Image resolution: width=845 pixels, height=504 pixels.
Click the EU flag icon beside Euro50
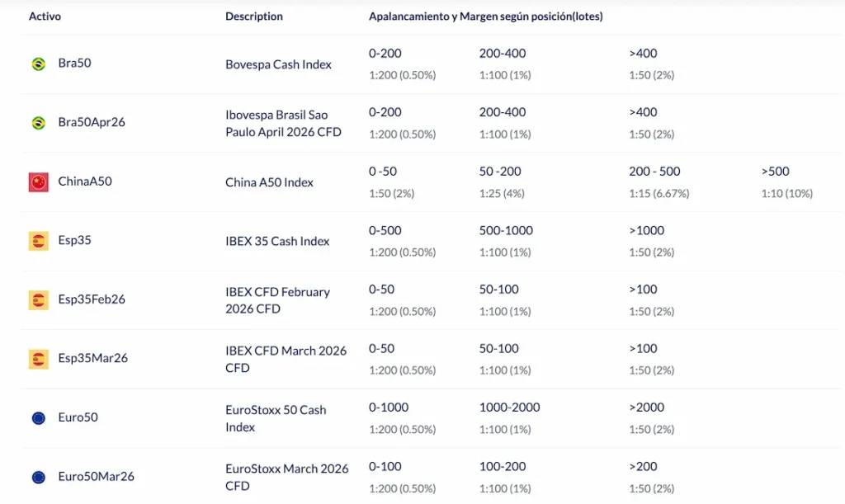38,418
